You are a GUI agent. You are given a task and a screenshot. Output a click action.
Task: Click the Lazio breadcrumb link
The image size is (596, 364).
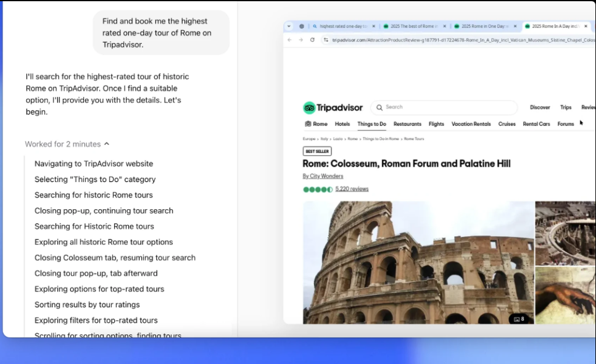click(x=338, y=139)
